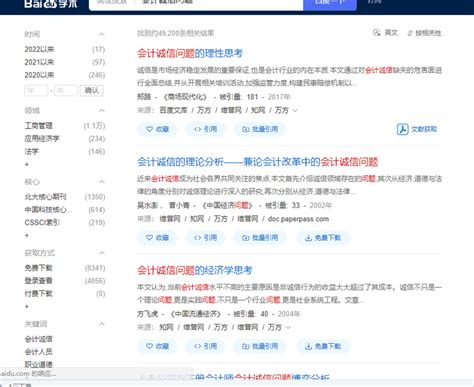This screenshot has height=387, width=474.
Task: Click the 确认 year range button
Action: (x=91, y=90)
